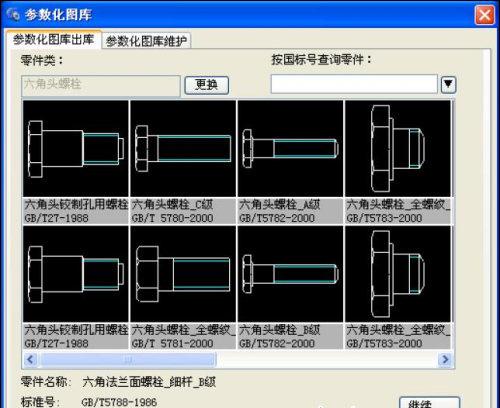Click the horizontal scrollbar thumb
The height and width of the screenshot is (408, 500).
(127, 360)
